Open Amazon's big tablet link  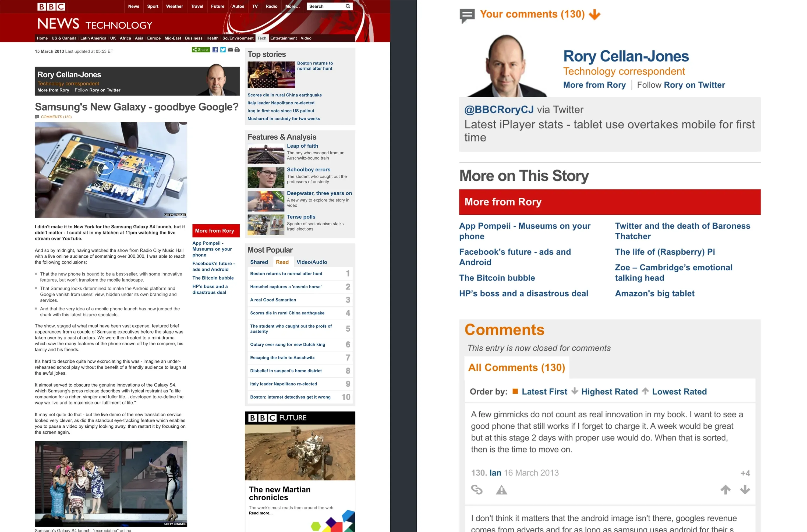655,293
